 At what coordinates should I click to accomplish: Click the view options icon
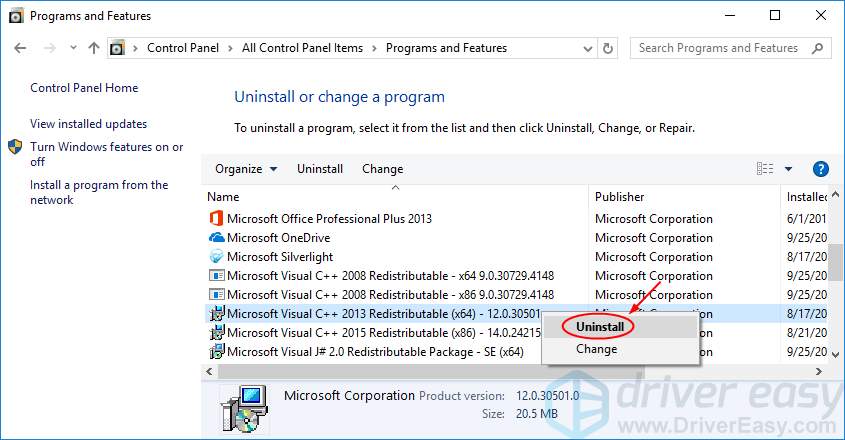click(x=766, y=169)
